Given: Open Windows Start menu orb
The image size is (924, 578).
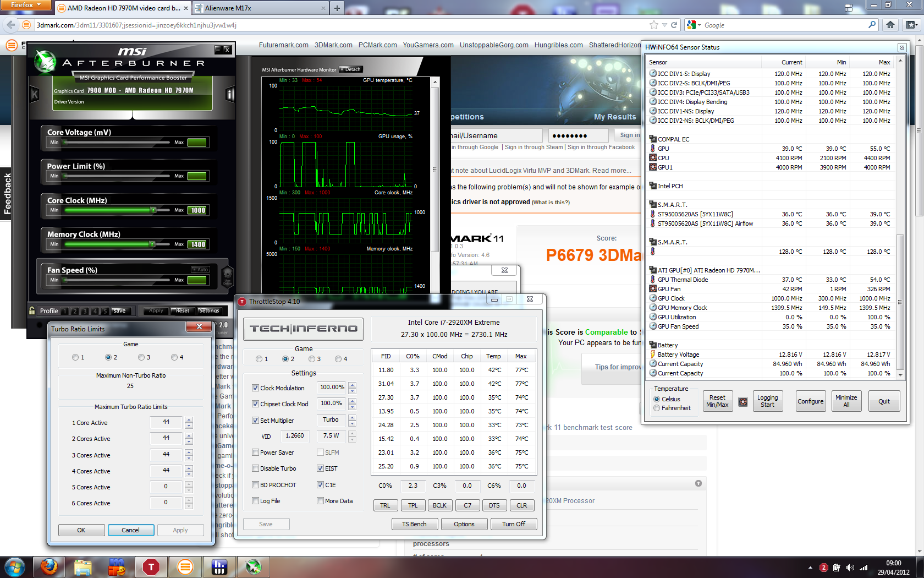Looking at the screenshot, I should click(14, 566).
